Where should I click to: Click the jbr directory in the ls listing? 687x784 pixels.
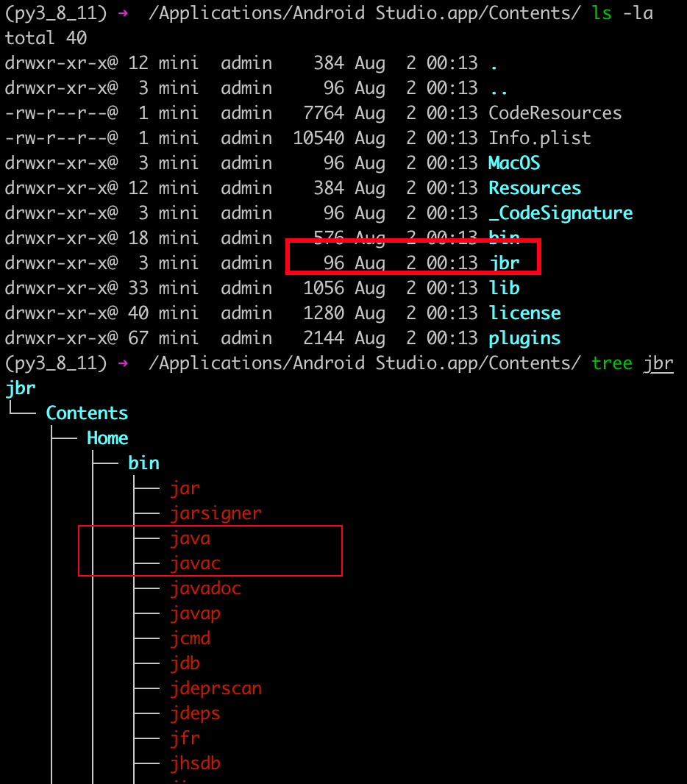click(x=504, y=263)
